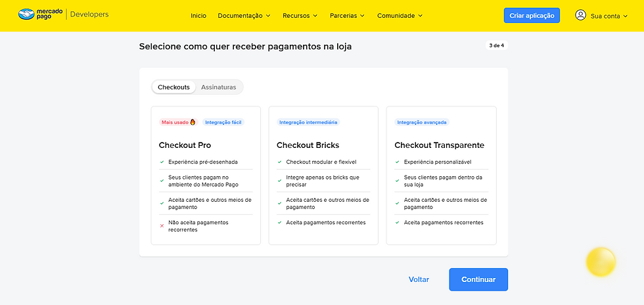Click checkmark beside Experiência personalizável
The image size is (644, 305).
(397, 162)
